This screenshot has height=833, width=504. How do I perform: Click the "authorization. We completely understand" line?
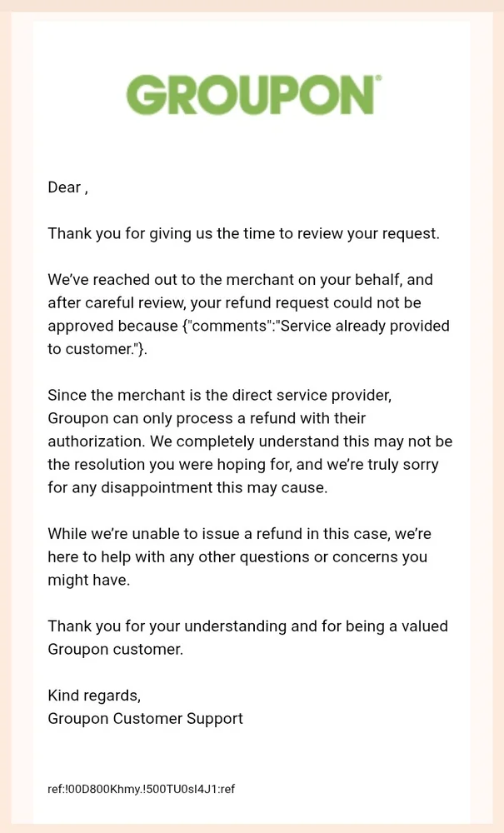[x=250, y=441]
